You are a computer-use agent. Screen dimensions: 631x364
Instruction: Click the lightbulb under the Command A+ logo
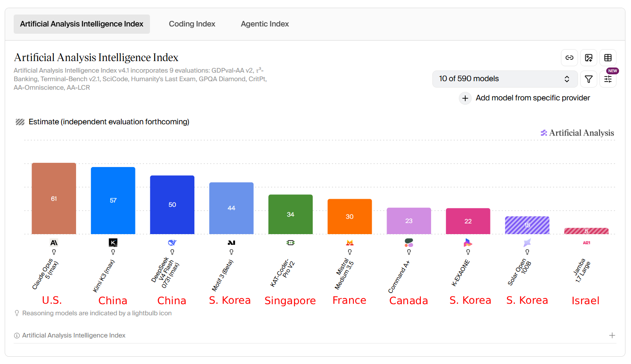409,252
